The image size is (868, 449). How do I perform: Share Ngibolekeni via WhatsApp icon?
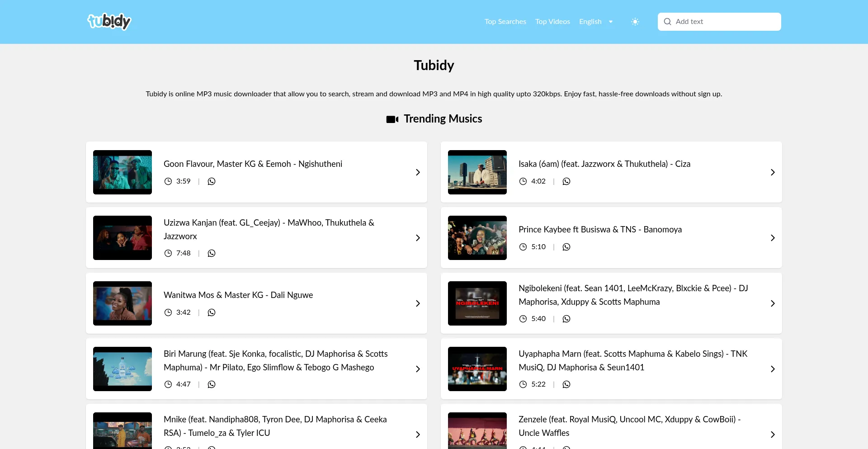[x=566, y=319]
